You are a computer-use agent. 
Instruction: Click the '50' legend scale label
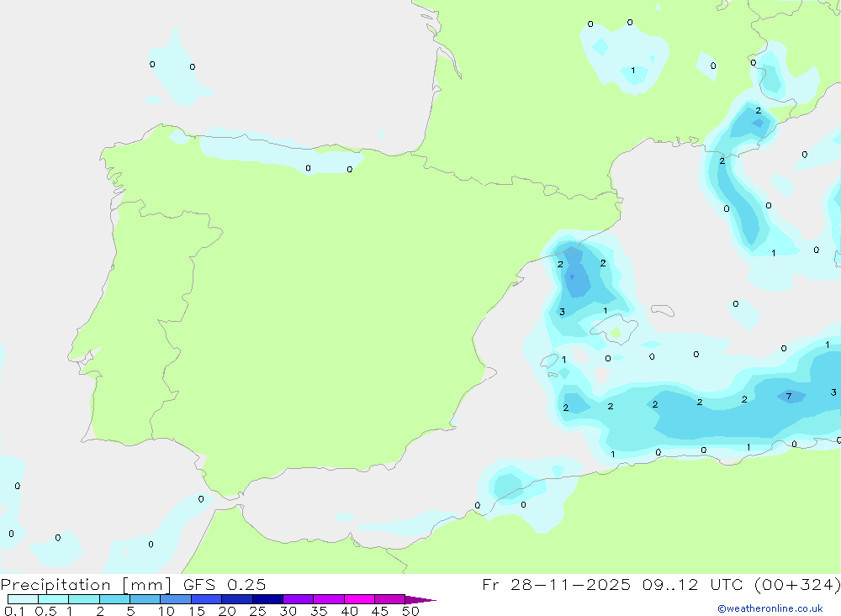click(x=411, y=611)
